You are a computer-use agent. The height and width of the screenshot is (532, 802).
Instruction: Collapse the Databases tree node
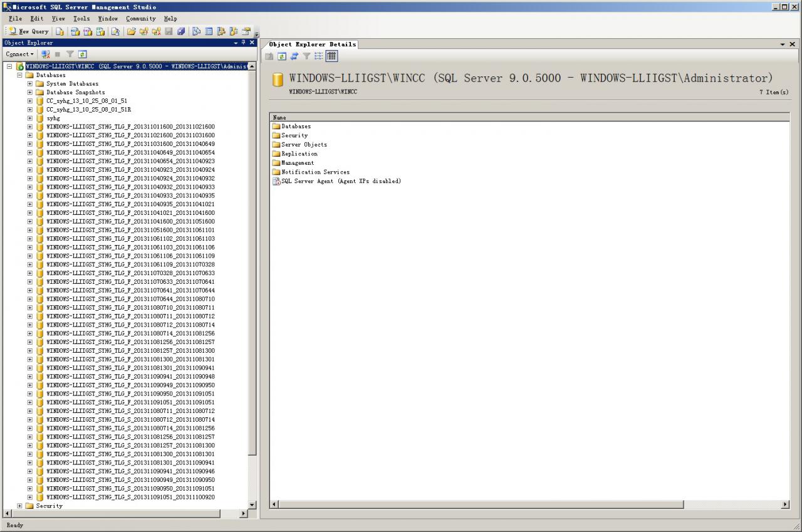click(x=19, y=75)
